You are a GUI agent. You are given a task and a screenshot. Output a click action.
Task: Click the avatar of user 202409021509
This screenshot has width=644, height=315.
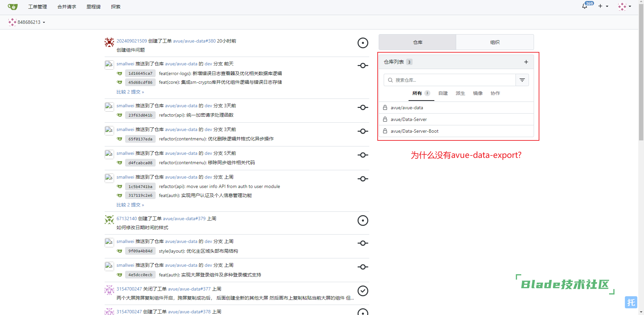109,42
